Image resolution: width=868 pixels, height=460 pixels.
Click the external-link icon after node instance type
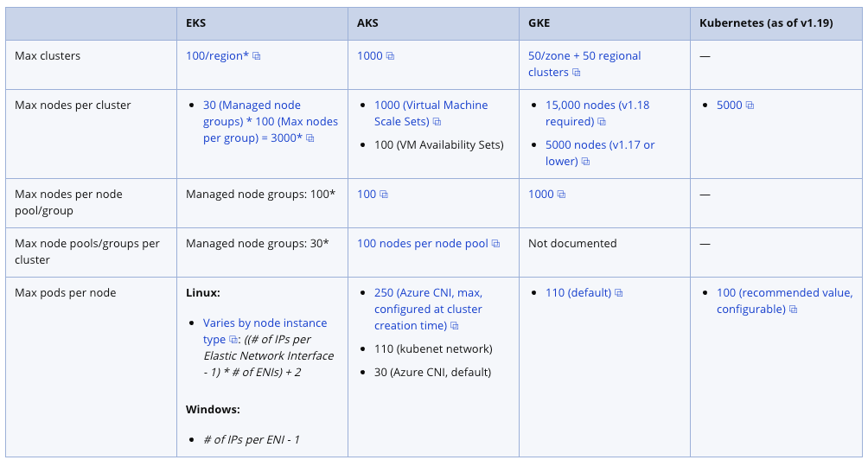[233, 340]
